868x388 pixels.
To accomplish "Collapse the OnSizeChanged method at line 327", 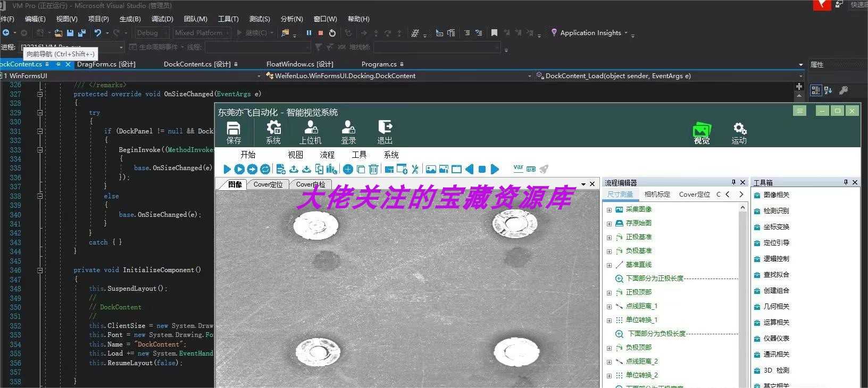I will pyautogui.click(x=40, y=94).
